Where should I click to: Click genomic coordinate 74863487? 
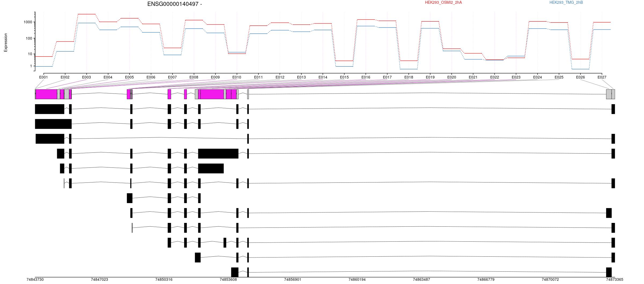tap(421, 279)
